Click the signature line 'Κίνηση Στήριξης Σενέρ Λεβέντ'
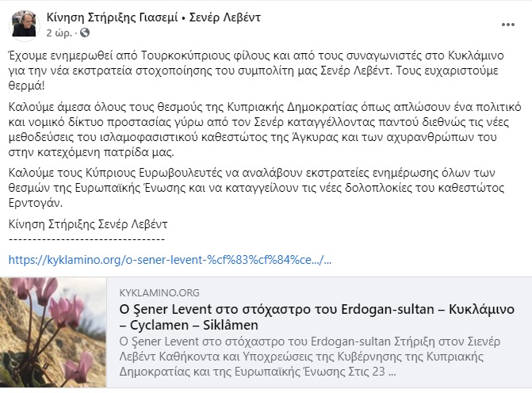The image size is (532, 393). 88,224
